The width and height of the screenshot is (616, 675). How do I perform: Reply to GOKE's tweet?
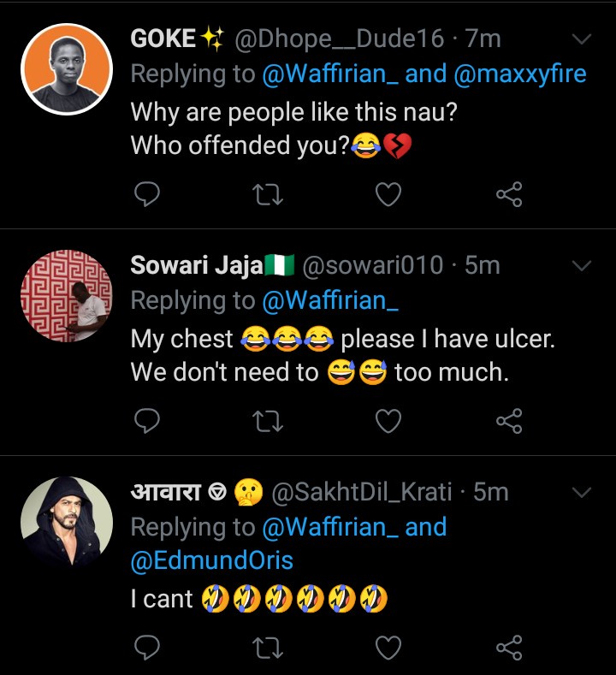(148, 195)
